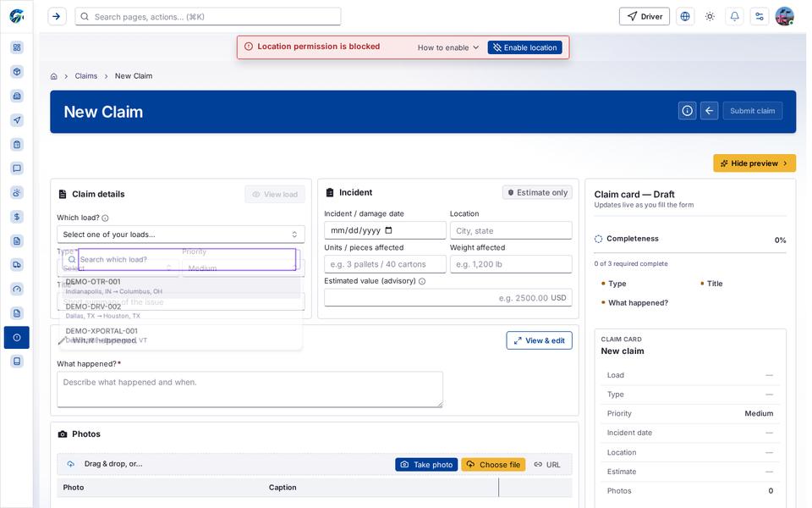
Task: Open the dashboard grid icon in sidebar
Action: (17, 47)
